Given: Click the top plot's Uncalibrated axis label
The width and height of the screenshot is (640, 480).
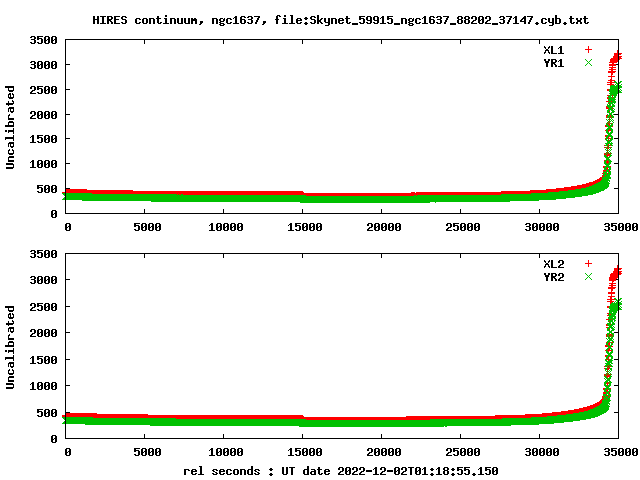Looking at the screenshot, I should point(10,127).
